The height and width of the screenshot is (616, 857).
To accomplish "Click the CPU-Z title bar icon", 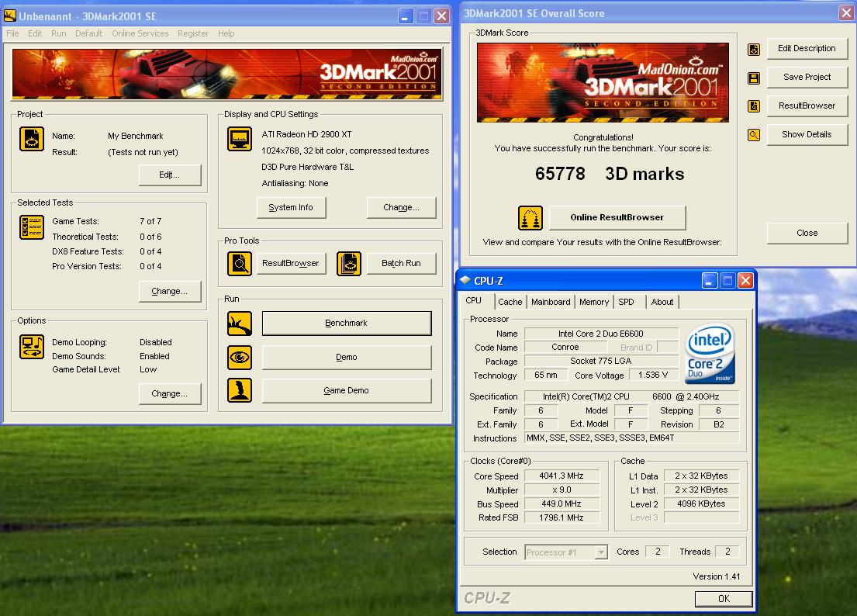I will [x=465, y=280].
